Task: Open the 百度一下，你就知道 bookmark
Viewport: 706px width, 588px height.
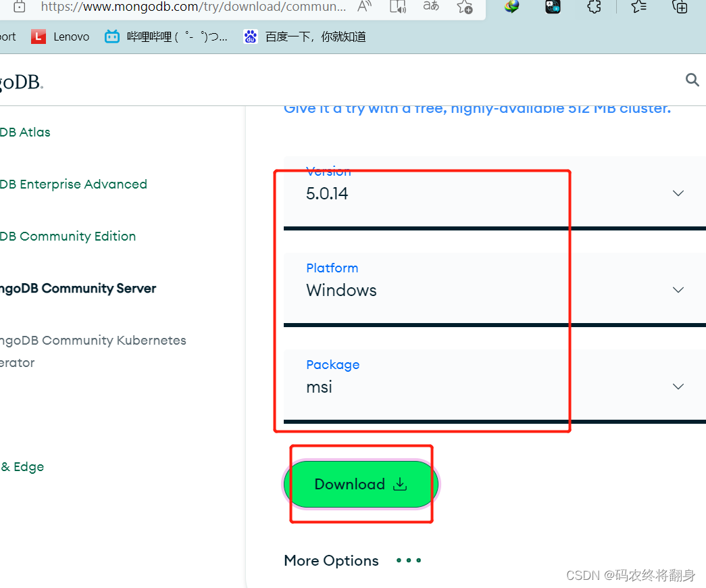Action: (305, 36)
